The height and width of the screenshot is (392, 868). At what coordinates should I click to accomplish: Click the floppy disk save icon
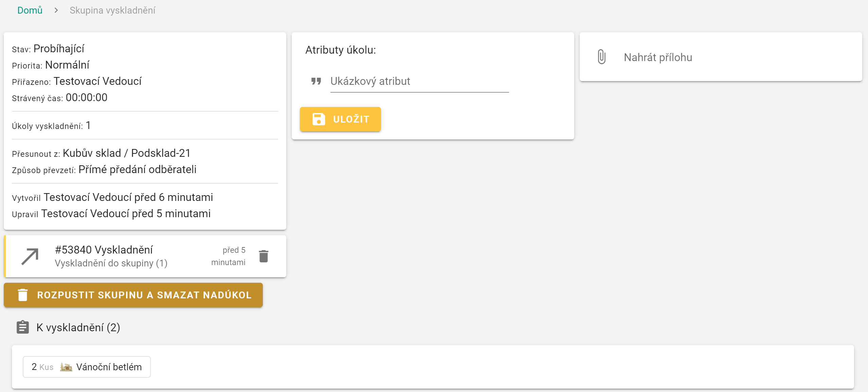[319, 119]
